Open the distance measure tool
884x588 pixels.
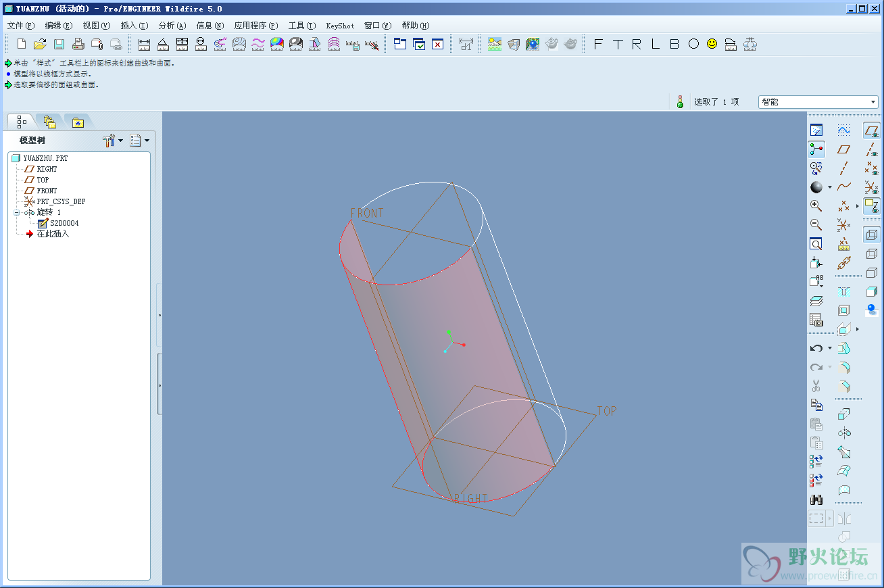pyautogui.click(x=144, y=44)
